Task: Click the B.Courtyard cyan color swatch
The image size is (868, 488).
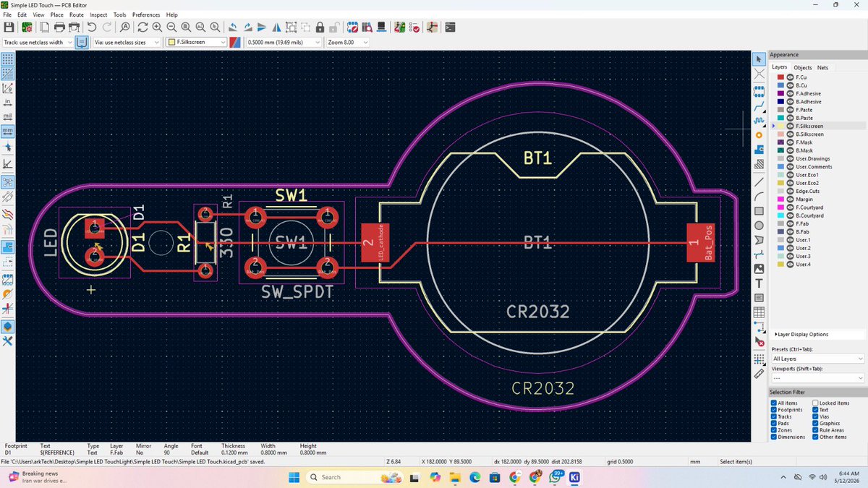Action: coord(781,215)
